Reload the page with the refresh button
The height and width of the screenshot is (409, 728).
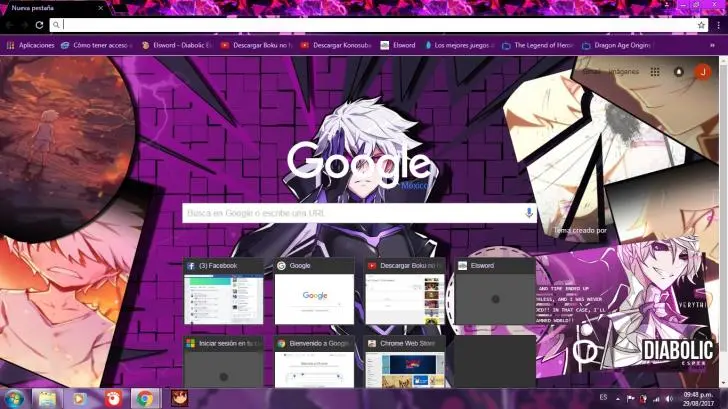pos(39,25)
